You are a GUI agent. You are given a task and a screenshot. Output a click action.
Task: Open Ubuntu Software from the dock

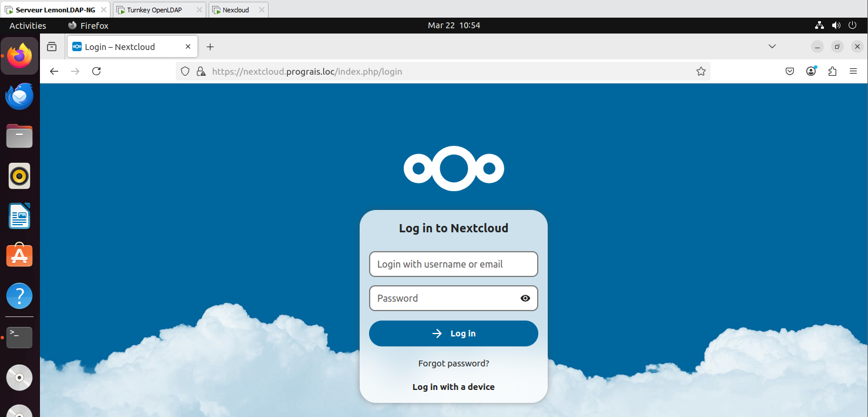click(19, 256)
